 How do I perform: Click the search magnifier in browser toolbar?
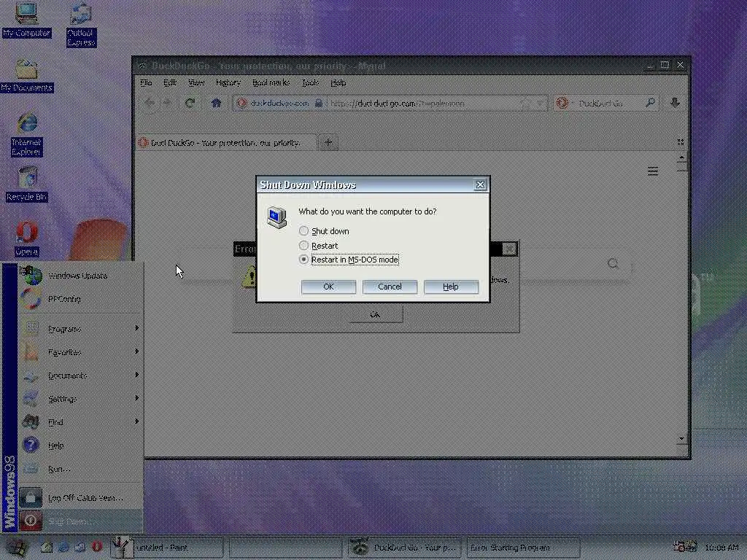click(650, 103)
